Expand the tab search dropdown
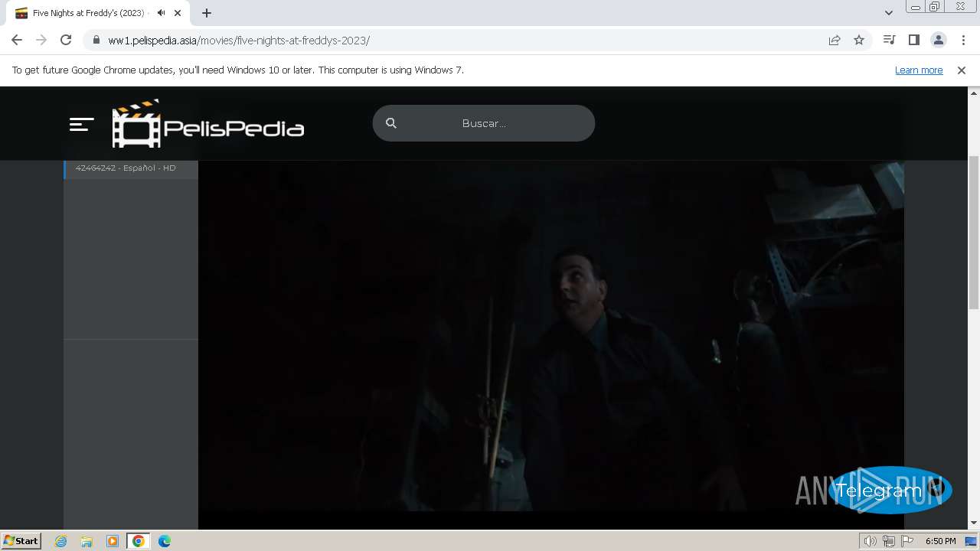The height and width of the screenshot is (551, 980). (889, 13)
